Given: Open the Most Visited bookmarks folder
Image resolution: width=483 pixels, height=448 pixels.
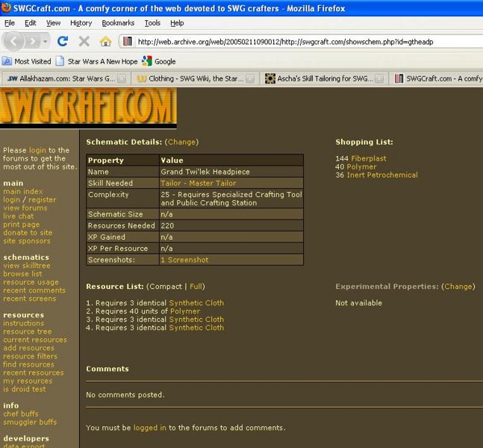Looking at the screenshot, I should [27, 61].
